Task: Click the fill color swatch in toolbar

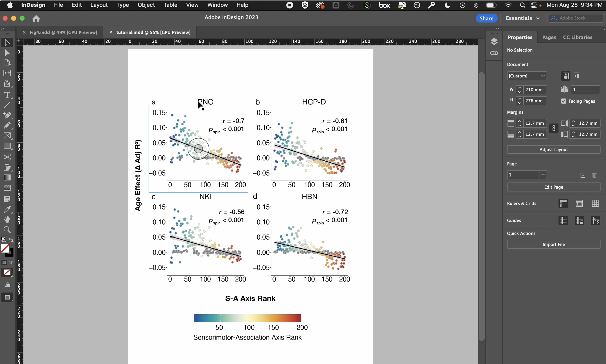Action: 5,248
